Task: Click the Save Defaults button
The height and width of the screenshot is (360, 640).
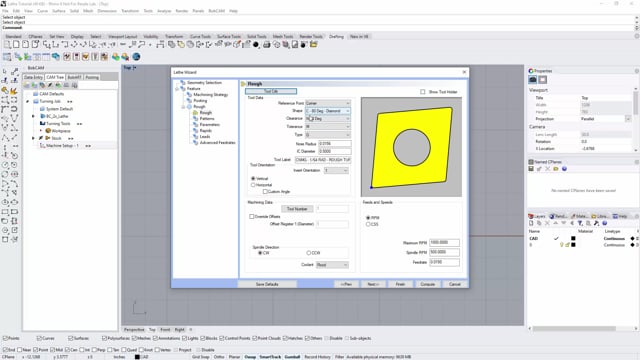Action: pos(267,284)
